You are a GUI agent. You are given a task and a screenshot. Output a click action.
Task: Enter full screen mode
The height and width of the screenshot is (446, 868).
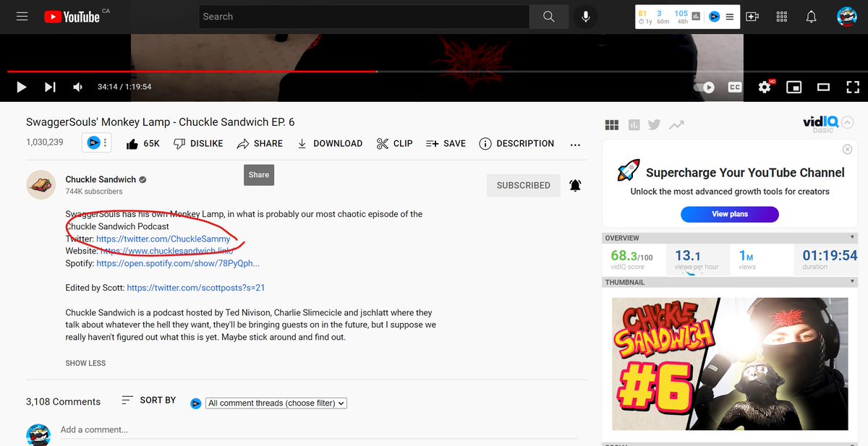point(853,87)
